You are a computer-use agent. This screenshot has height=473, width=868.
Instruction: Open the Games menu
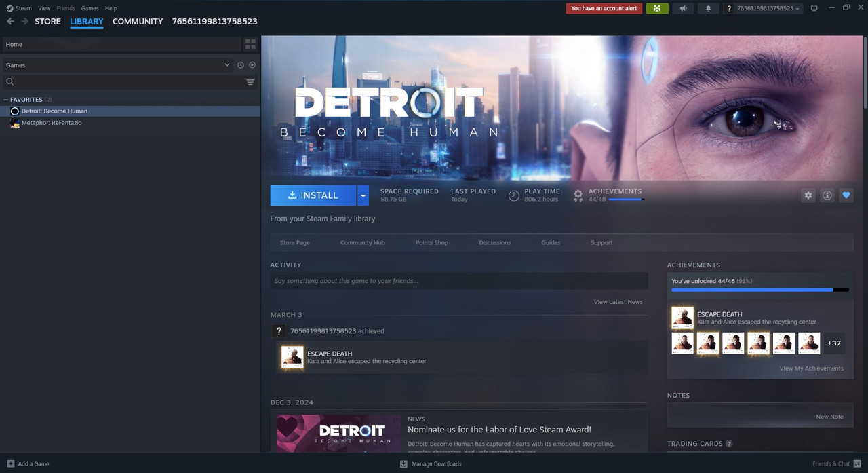(90, 8)
